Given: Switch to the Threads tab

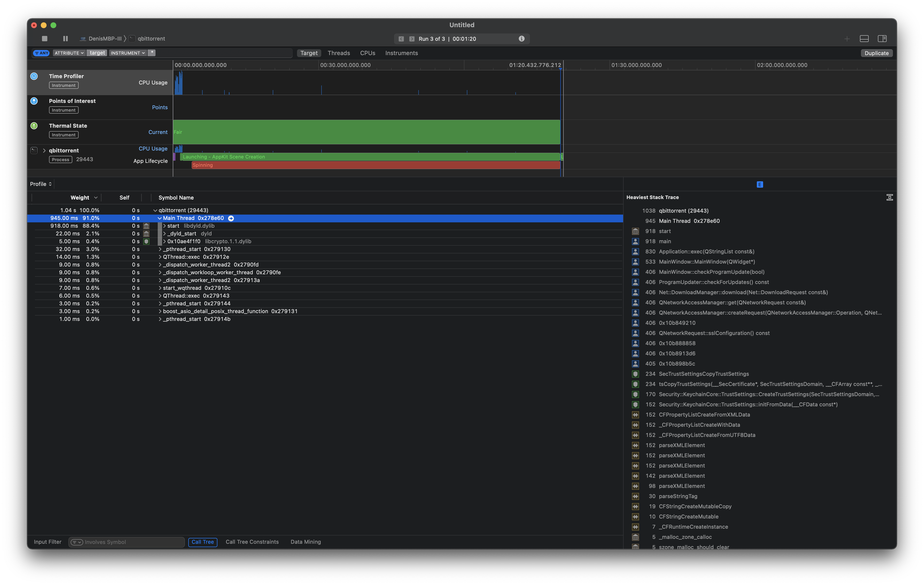Looking at the screenshot, I should [x=338, y=53].
